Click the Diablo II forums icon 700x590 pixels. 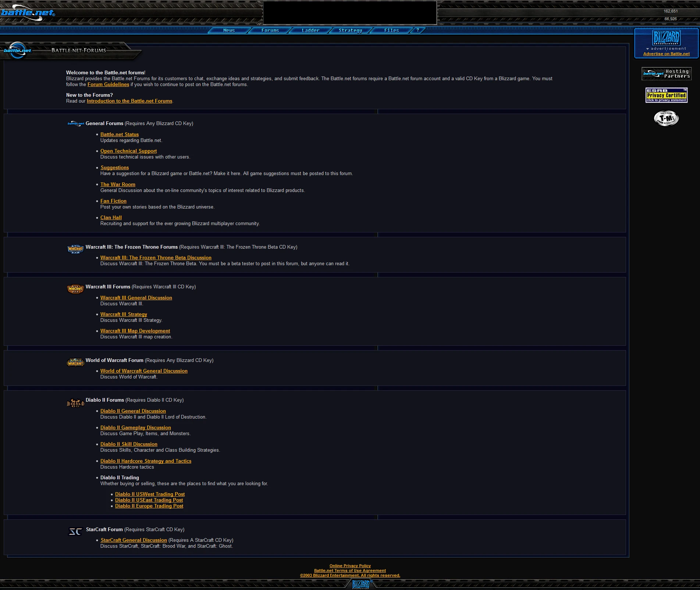click(x=76, y=403)
